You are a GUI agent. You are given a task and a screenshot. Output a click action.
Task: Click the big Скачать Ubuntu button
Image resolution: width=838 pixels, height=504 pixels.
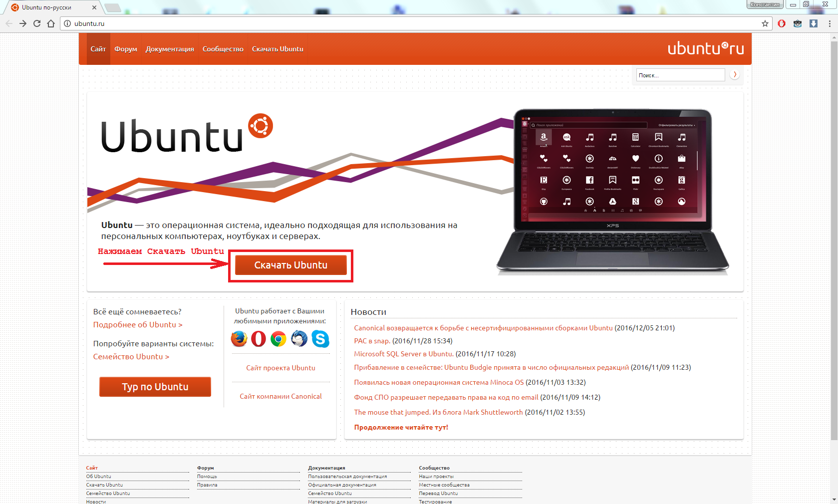(x=291, y=265)
